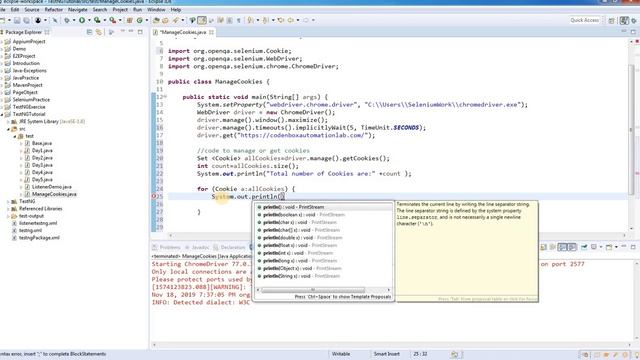The height and width of the screenshot is (360, 640).
Task: Select the ManageCookies.java editor tab
Action: pyautogui.click(x=182, y=32)
